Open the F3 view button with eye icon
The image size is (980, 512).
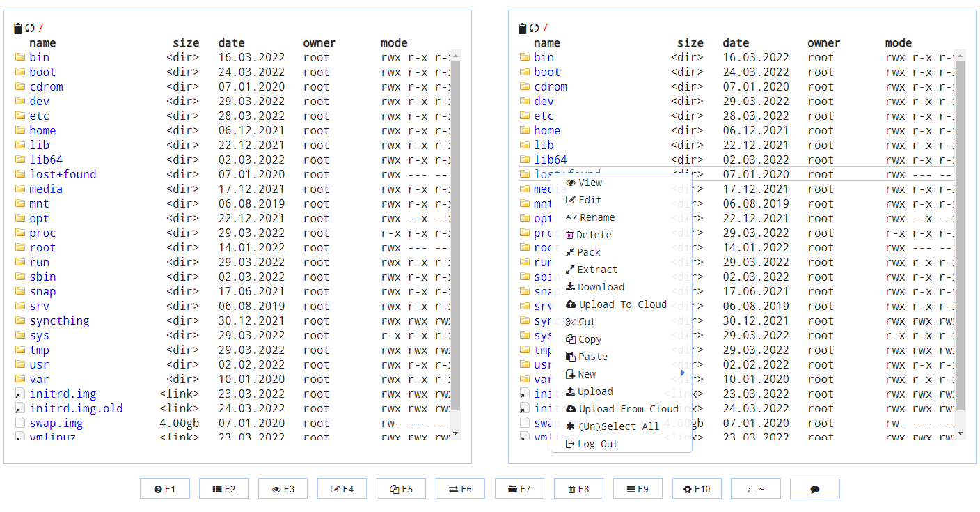283,489
